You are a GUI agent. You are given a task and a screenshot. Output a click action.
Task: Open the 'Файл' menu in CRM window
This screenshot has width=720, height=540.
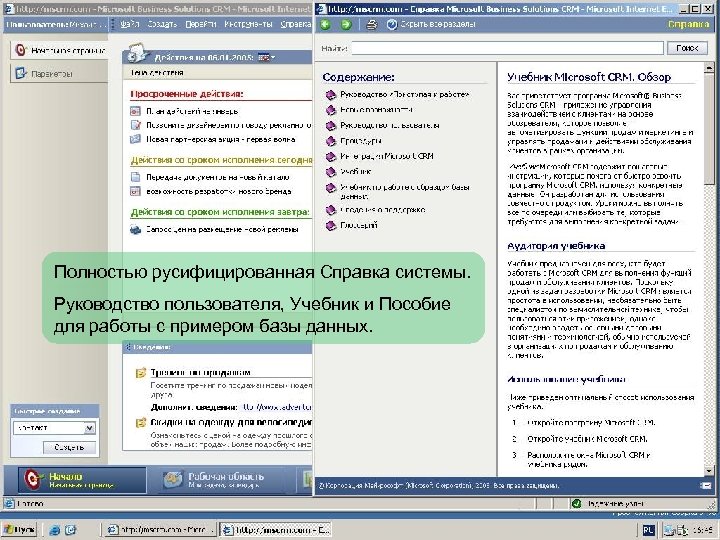[x=129, y=24]
